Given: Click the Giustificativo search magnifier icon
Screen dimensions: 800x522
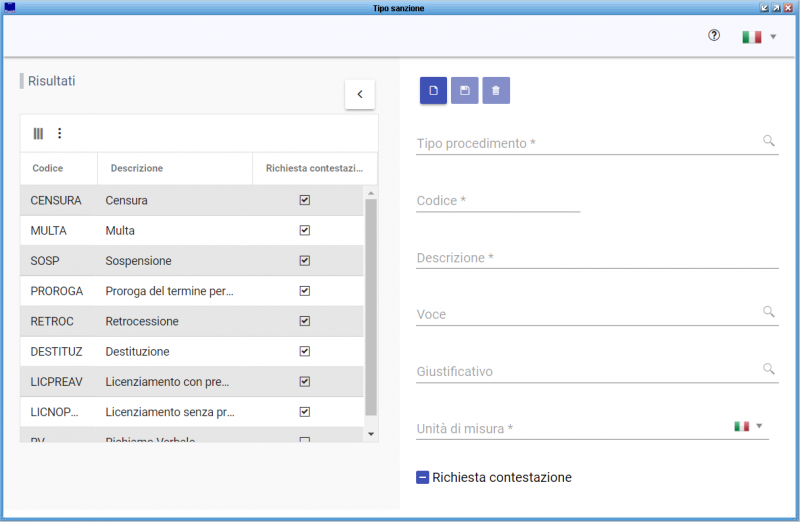Looking at the screenshot, I should (x=769, y=369).
